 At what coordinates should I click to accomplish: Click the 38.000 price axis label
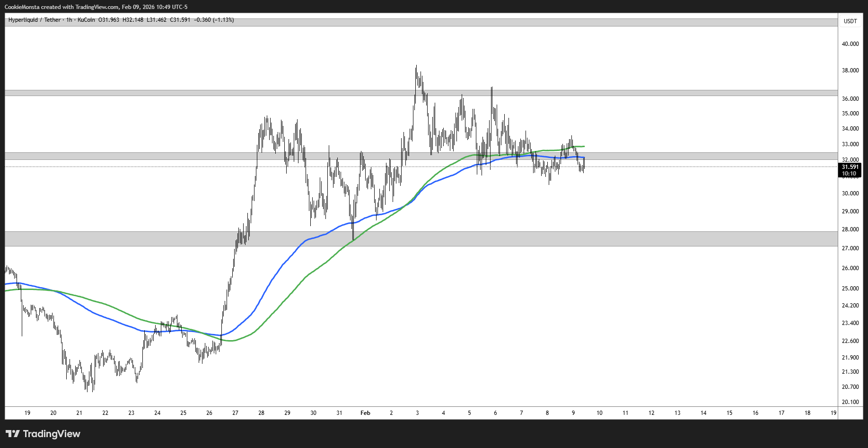[850, 70]
